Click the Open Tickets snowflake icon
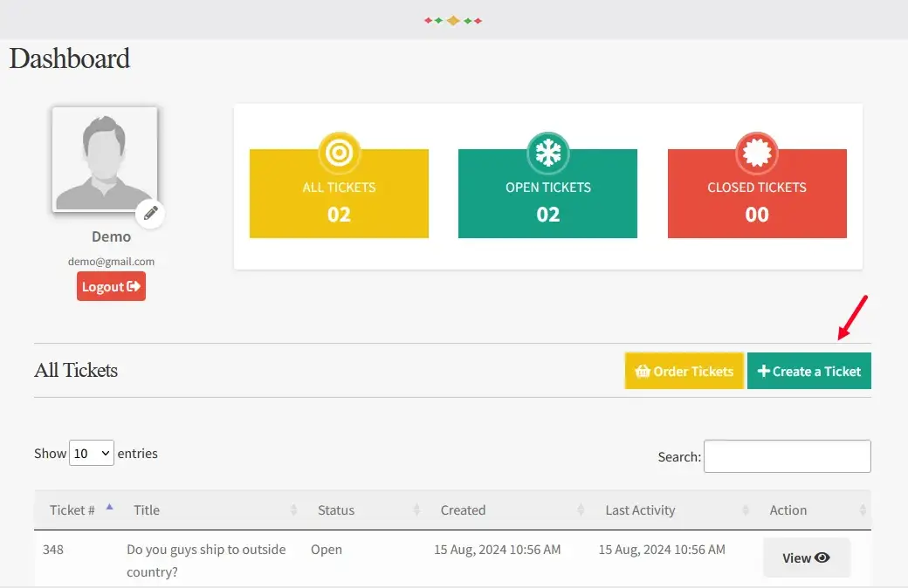The image size is (908, 588). click(547, 154)
